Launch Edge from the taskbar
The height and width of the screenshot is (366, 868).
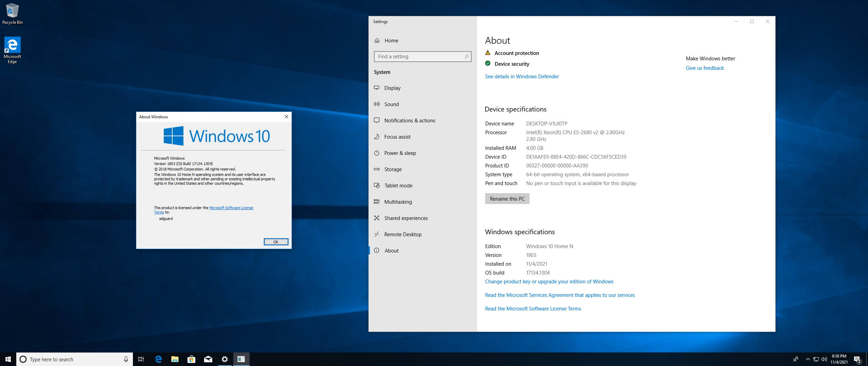pyautogui.click(x=158, y=359)
